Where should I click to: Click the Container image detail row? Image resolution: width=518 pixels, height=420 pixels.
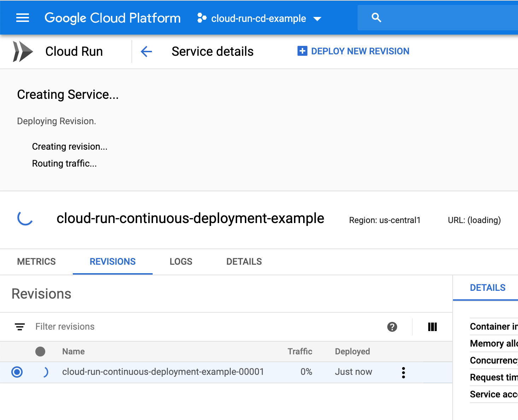(x=494, y=326)
